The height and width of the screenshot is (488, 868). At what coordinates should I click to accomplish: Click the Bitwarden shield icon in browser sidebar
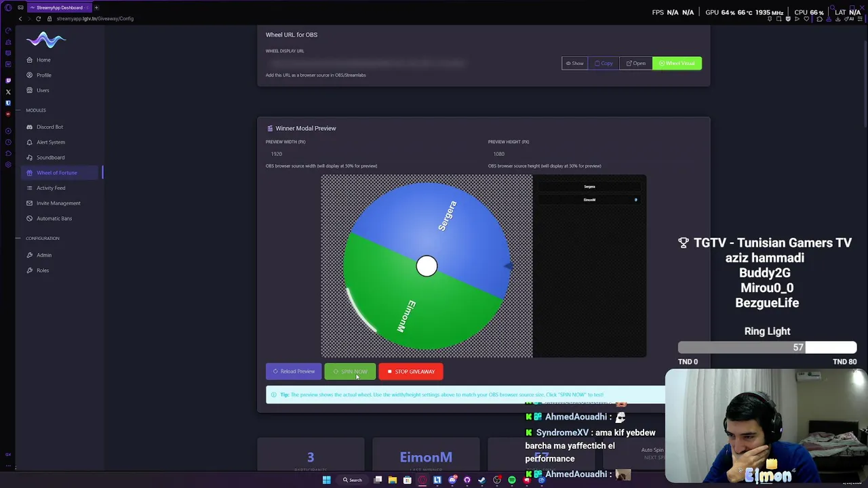pyautogui.click(x=8, y=103)
